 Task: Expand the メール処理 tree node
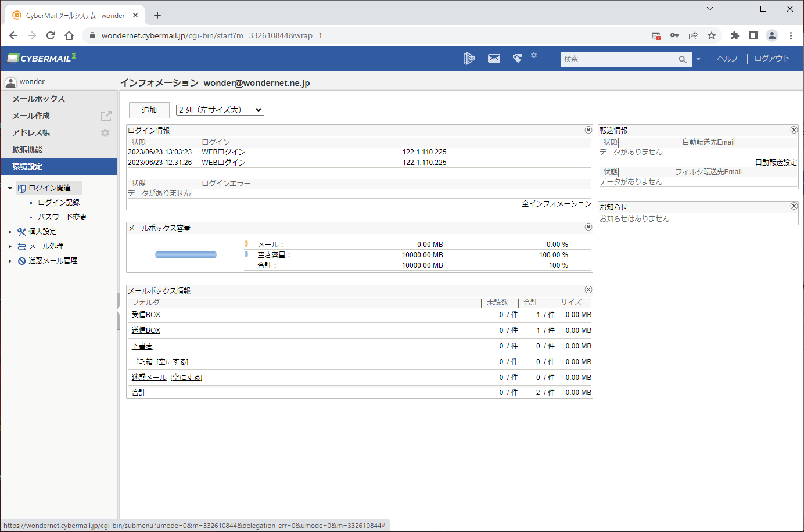click(10, 246)
